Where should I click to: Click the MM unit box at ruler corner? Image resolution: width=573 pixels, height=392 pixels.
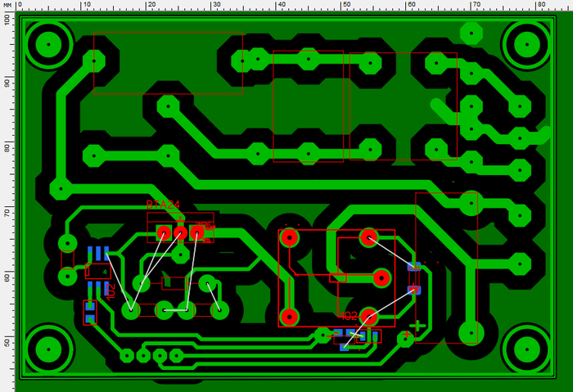(x=7, y=5)
